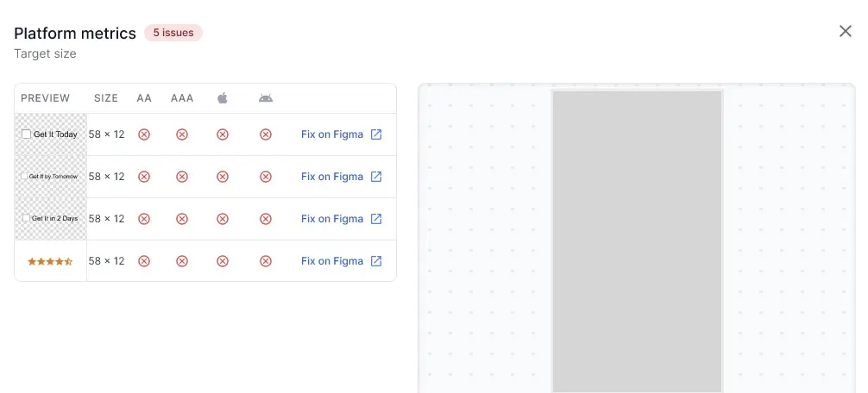The height and width of the screenshot is (393, 868).
Task: Click the PREVIEW column header
Action: click(x=46, y=98)
